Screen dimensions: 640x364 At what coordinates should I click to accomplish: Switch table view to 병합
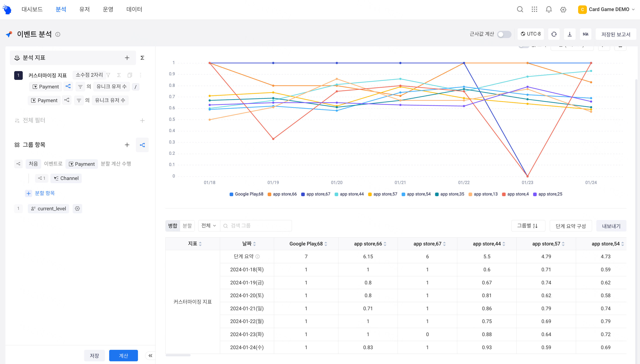pyautogui.click(x=173, y=226)
